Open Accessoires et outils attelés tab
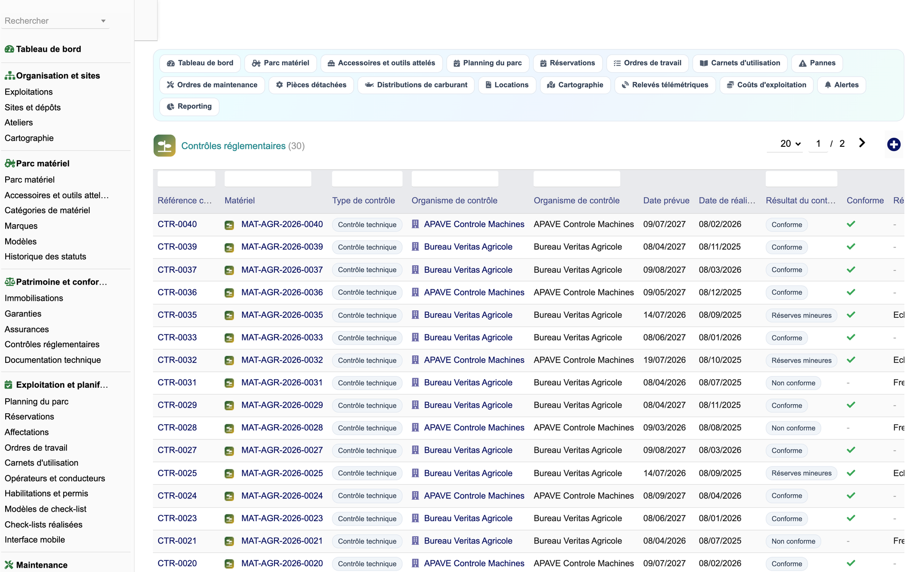The image size is (924, 572). [x=381, y=63]
